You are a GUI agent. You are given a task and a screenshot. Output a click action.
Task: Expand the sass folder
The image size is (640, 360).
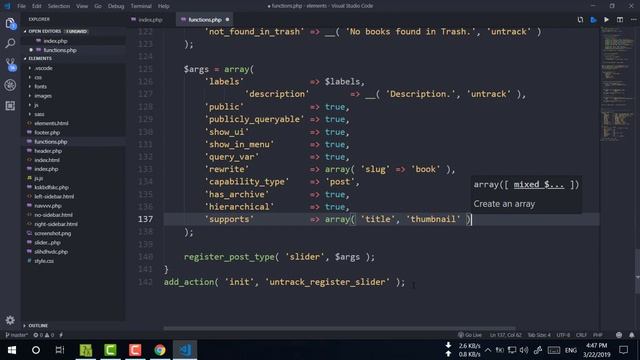(39, 114)
